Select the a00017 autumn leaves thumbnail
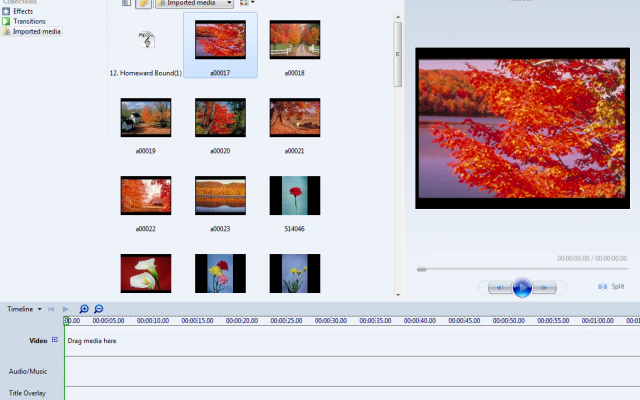The width and height of the screenshot is (640, 400). click(x=220, y=40)
